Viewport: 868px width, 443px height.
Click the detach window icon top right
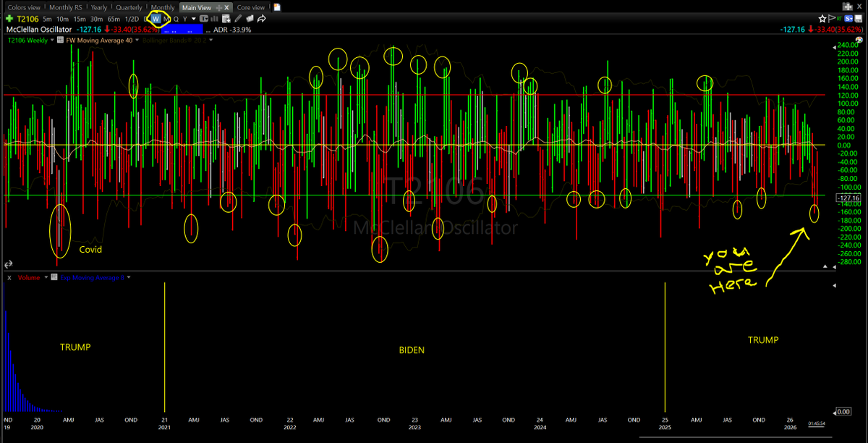[x=848, y=7]
